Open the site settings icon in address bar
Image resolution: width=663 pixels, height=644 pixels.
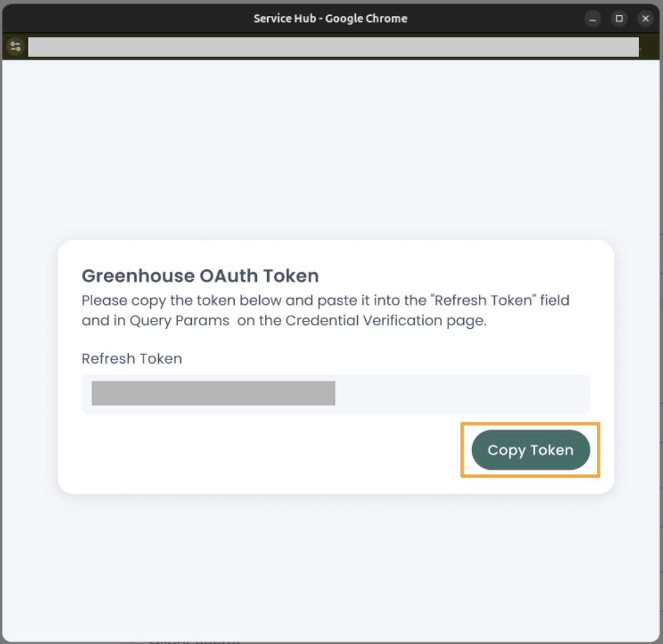click(15, 46)
